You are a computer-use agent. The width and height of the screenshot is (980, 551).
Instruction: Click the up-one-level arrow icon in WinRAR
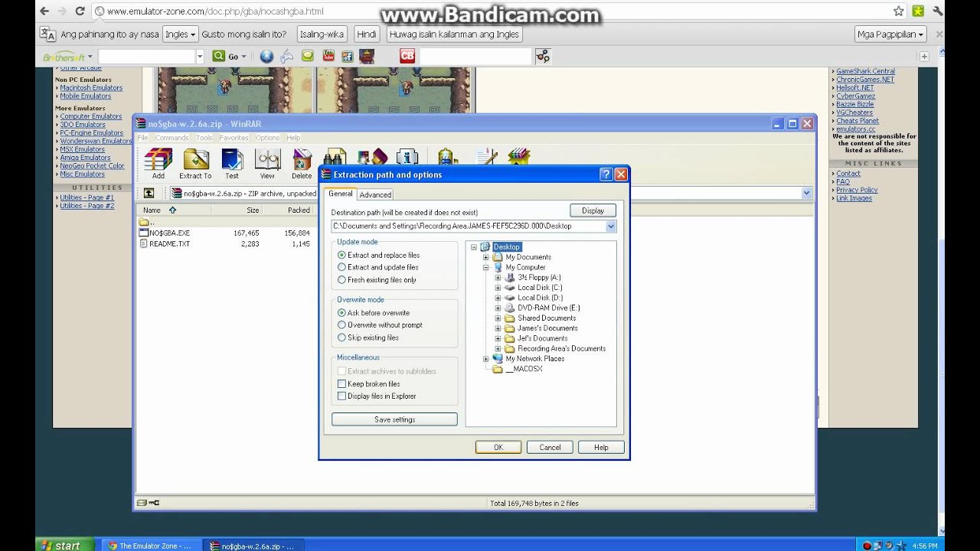[149, 194]
